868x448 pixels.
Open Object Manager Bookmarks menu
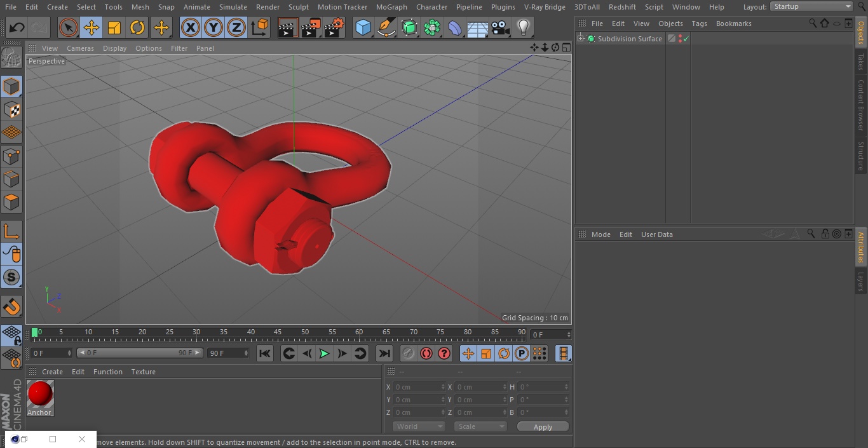tap(733, 24)
